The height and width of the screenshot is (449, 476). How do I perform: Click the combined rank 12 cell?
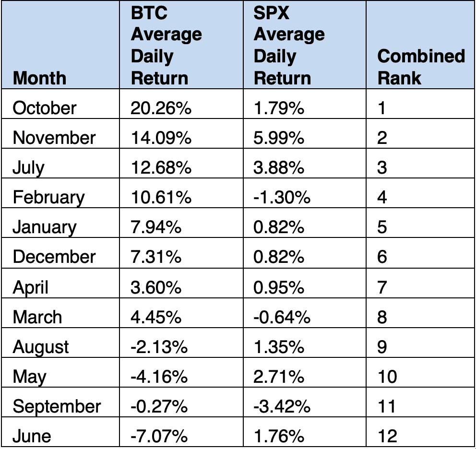pyautogui.click(x=387, y=436)
